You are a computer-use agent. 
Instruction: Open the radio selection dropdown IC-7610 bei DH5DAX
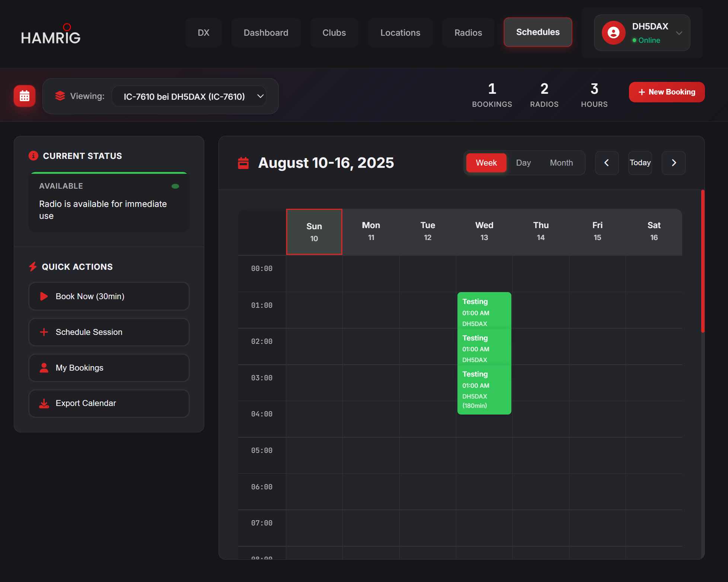[x=189, y=96]
